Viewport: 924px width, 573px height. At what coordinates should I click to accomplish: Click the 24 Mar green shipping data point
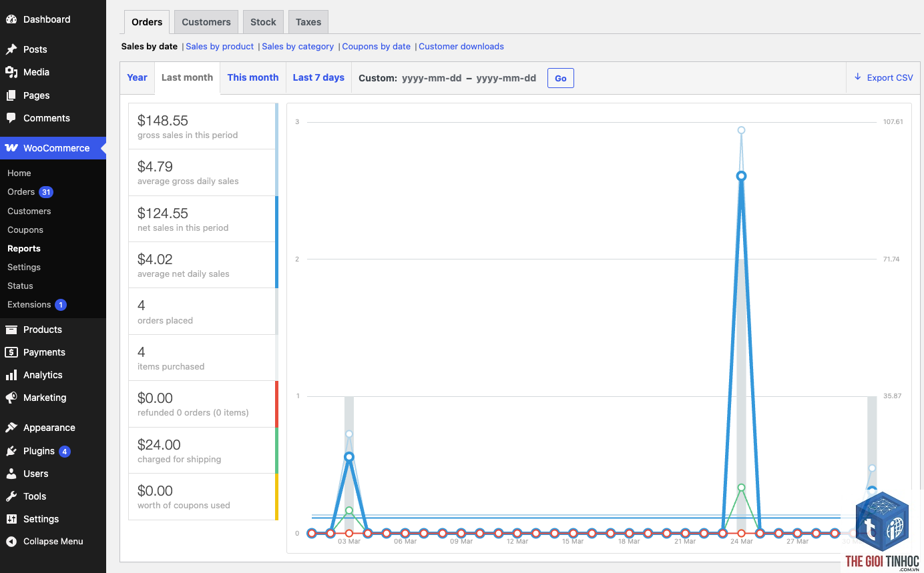coord(741,488)
